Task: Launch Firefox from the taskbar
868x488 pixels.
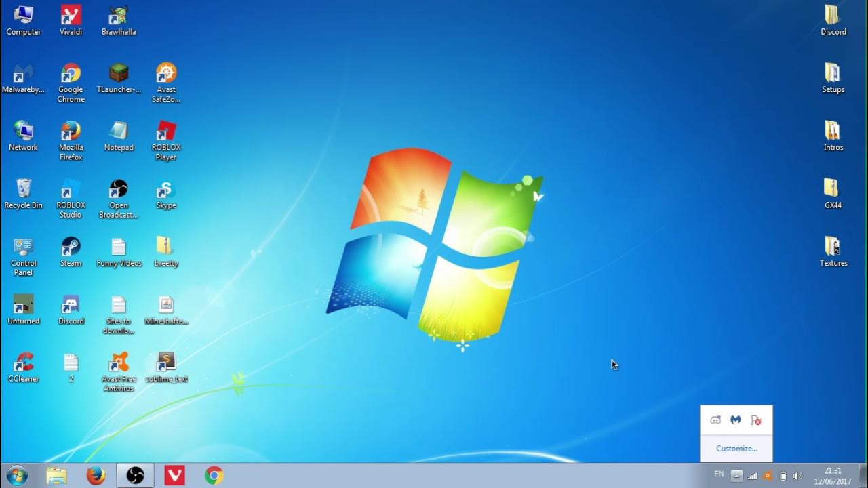Action: pyautogui.click(x=96, y=476)
